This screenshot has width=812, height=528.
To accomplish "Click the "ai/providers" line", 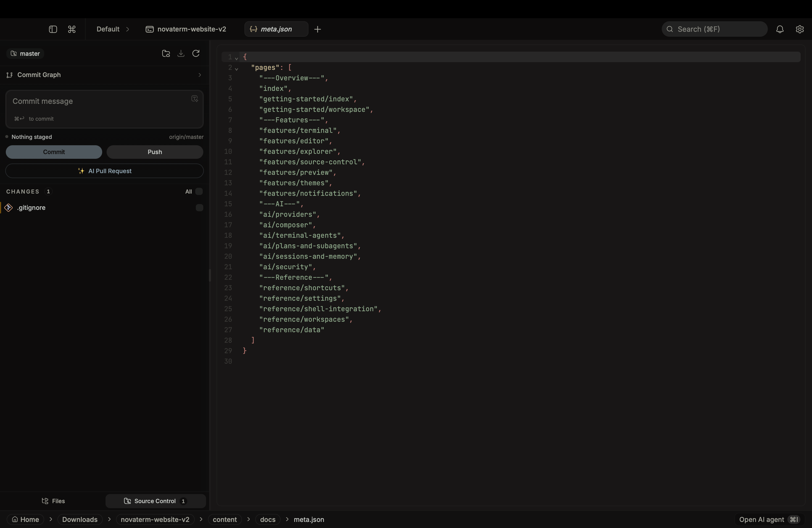I will click(289, 215).
